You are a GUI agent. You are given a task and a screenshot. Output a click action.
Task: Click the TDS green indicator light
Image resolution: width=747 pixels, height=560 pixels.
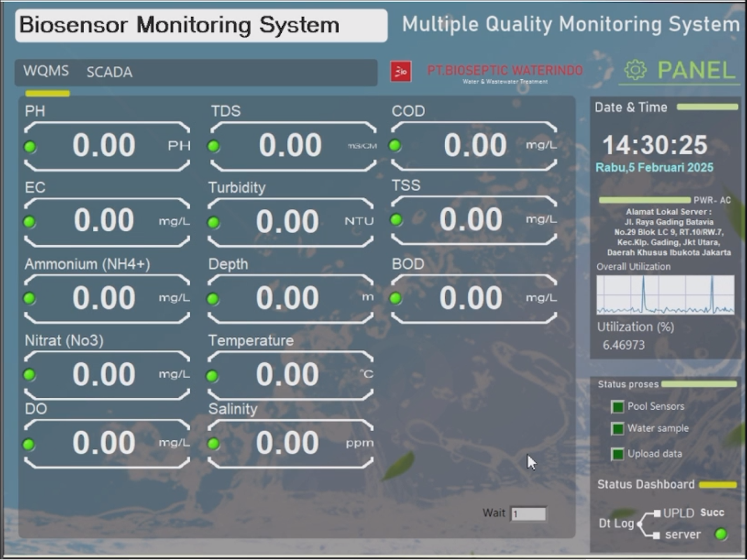pyautogui.click(x=214, y=146)
